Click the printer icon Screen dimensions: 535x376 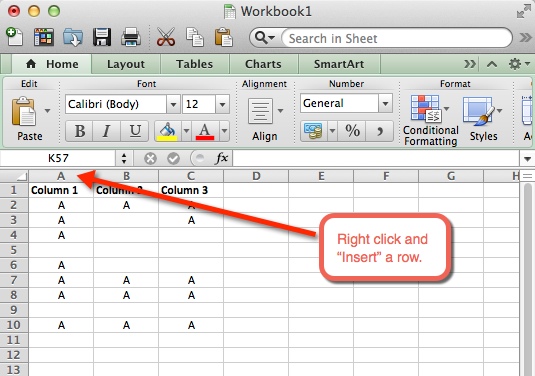(131, 37)
